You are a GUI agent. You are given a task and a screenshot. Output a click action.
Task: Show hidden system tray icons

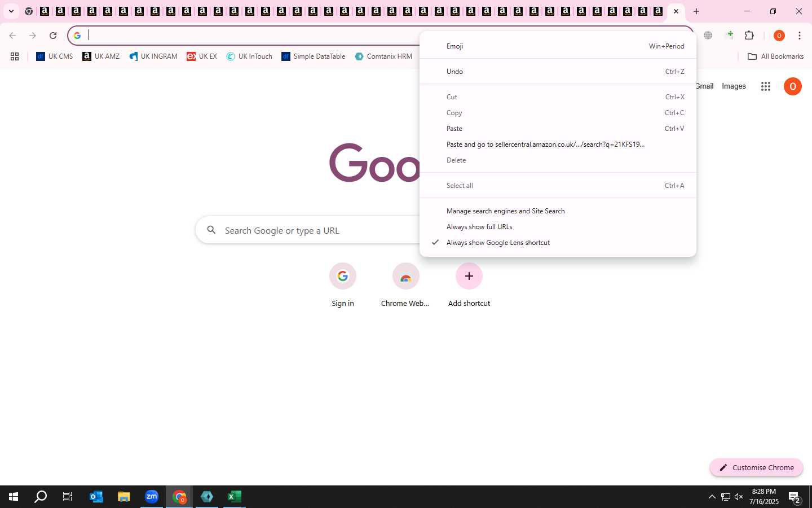pyautogui.click(x=712, y=497)
